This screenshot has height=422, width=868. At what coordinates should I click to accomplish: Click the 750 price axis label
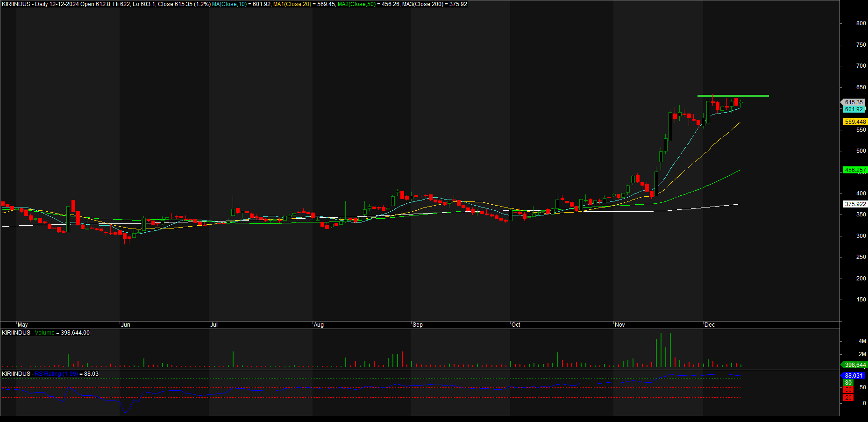click(x=861, y=45)
